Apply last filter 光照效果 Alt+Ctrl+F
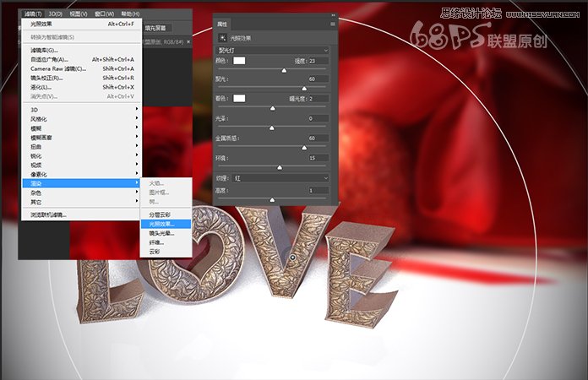The image size is (588, 380). [82, 24]
